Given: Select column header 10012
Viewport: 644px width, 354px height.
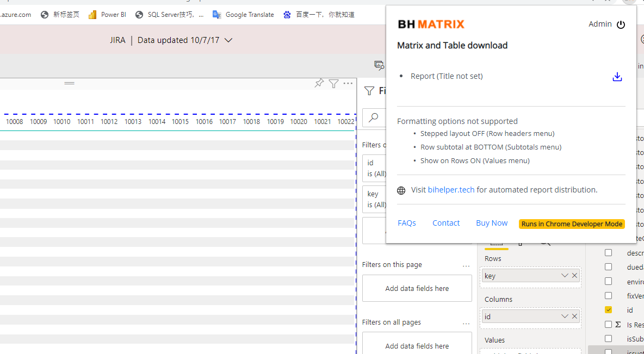Looking at the screenshot, I should (109, 122).
